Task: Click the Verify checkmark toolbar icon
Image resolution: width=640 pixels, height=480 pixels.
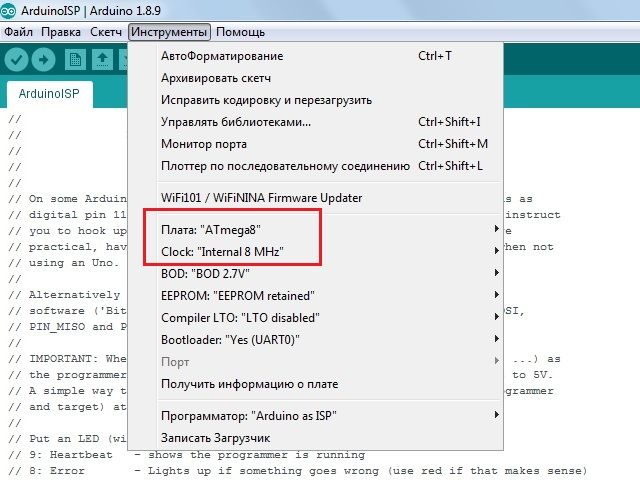Action: [16, 60]
